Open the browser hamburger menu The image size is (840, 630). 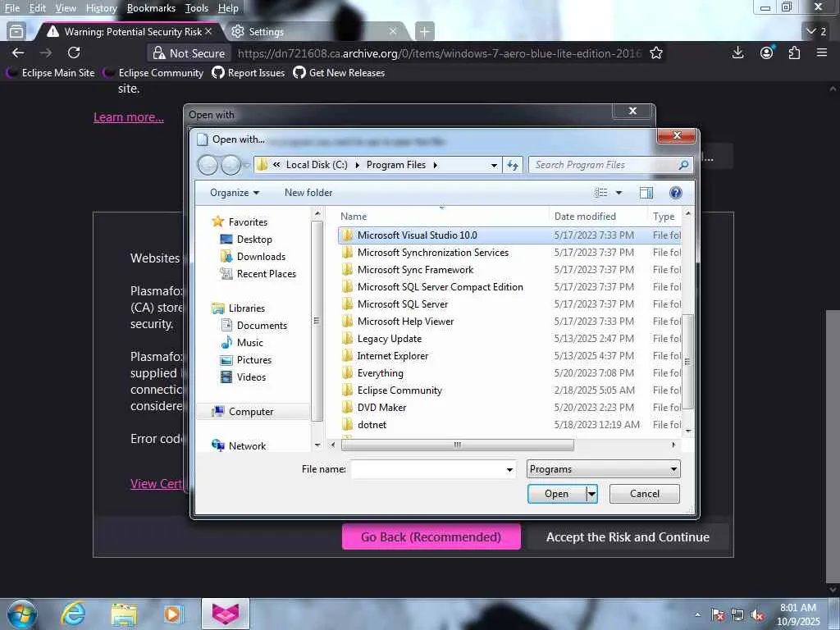(822, 52)
